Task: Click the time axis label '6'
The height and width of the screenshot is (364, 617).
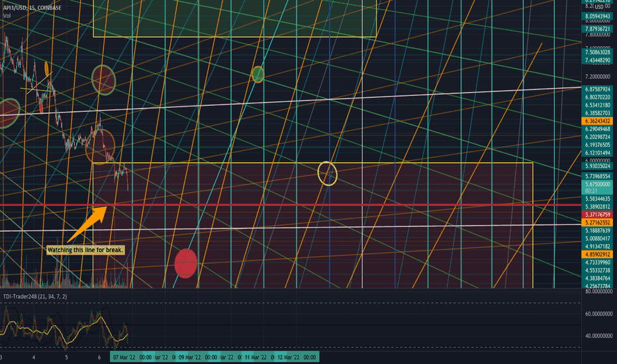Action: [99, 357]
